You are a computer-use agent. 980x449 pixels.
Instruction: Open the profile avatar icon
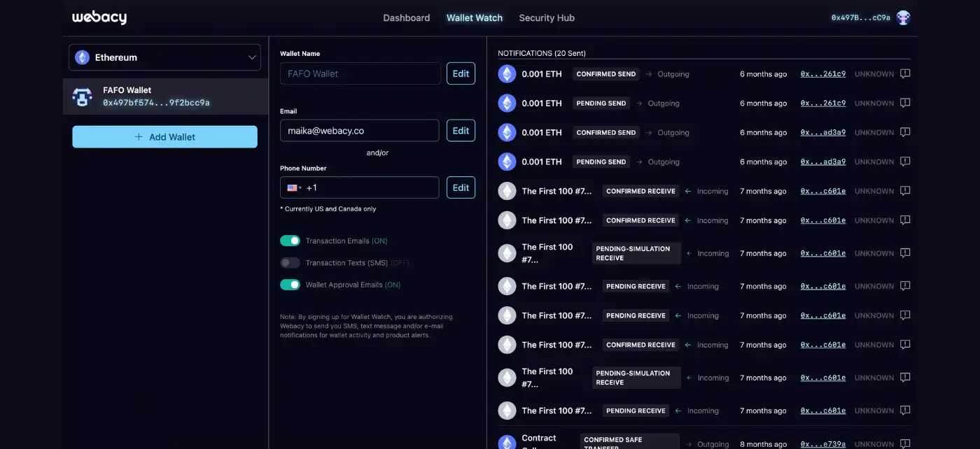pyautogui.click(x=903, y=17)
